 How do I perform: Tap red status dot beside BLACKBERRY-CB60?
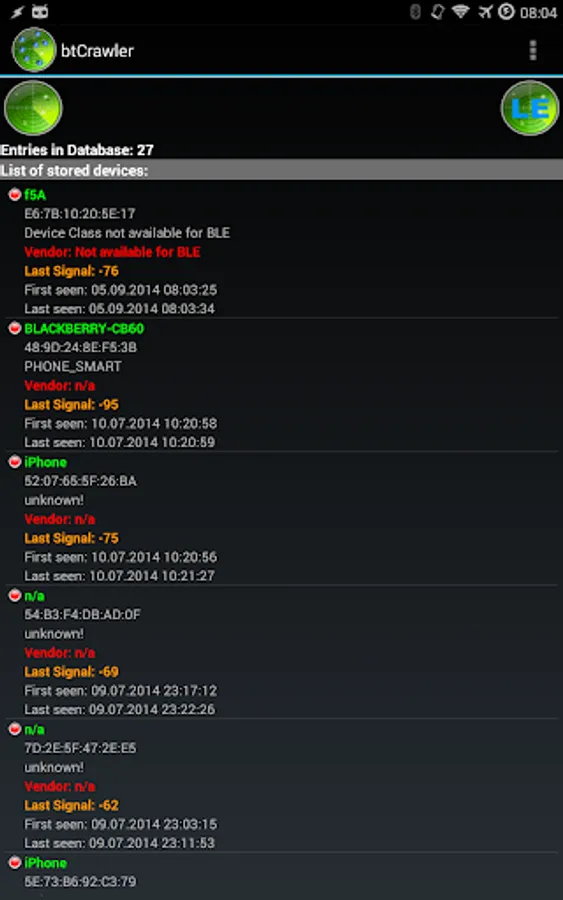coord(15,328)
